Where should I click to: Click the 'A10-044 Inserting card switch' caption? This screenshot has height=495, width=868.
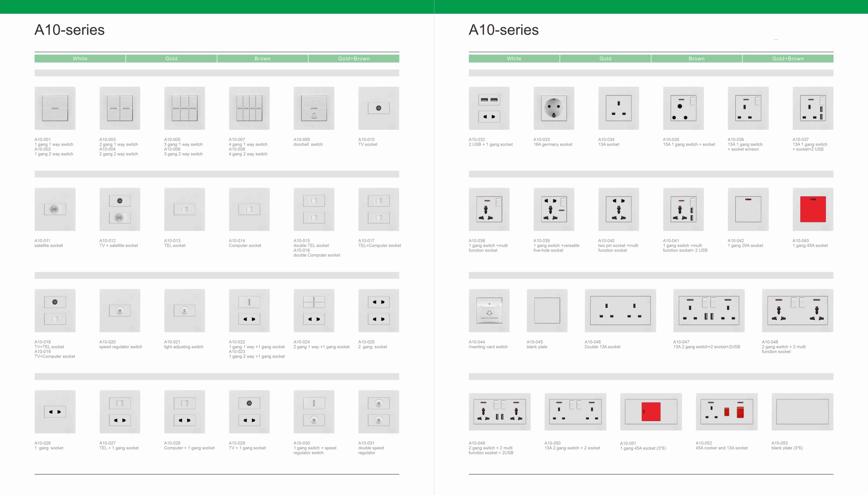(x=488, y=344)
